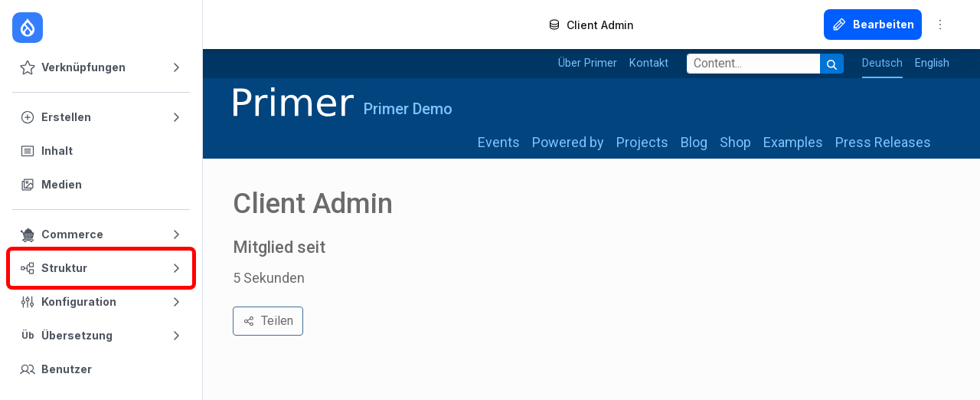Click the Client Admin page heading
The image size is (980, 400).
coord(313,204)
